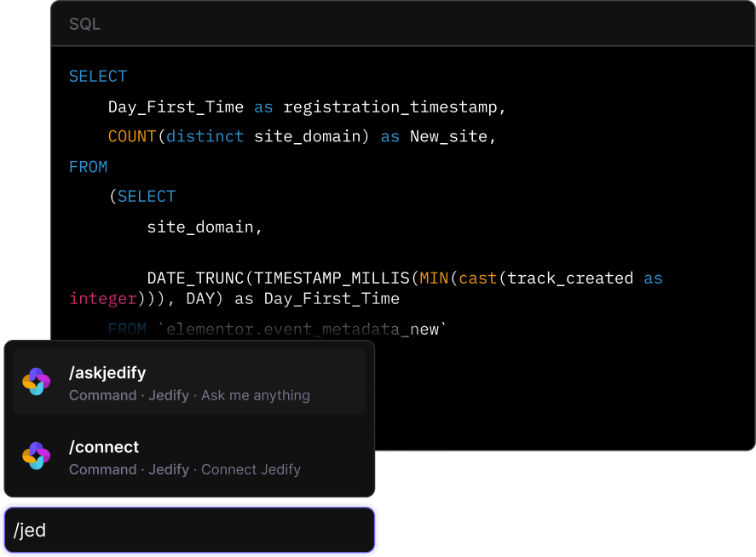Viewport: 756px width, 557px height.
Task: Click the COUNT function in the query
Action: 132,137
